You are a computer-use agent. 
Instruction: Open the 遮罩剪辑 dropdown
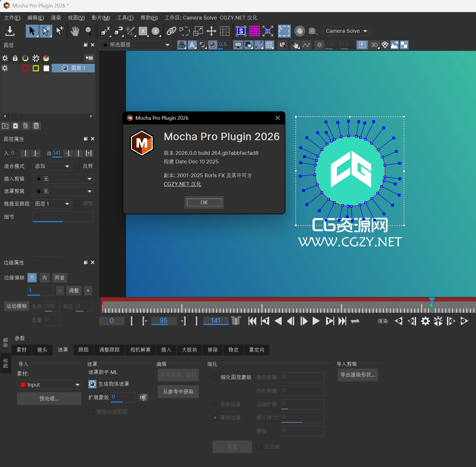pos(63,191)
